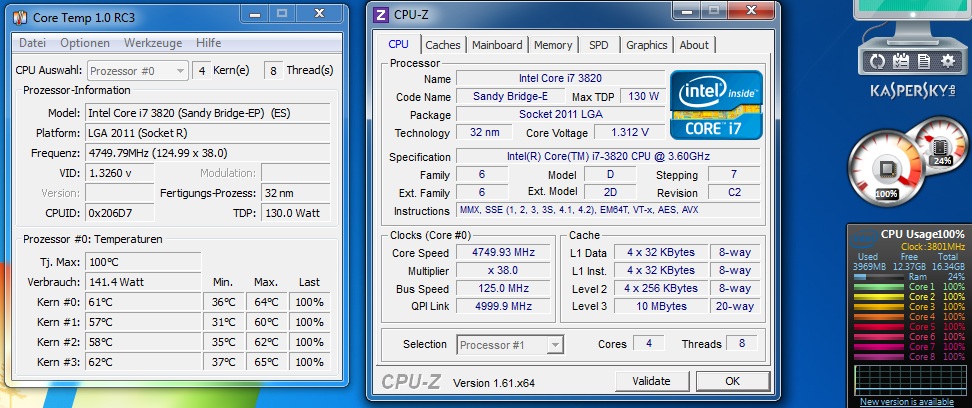Expand the CPU Auswahl Prozessor #0 dropdown
Viewport: 972px width, 408px height.
pos(137,71)
